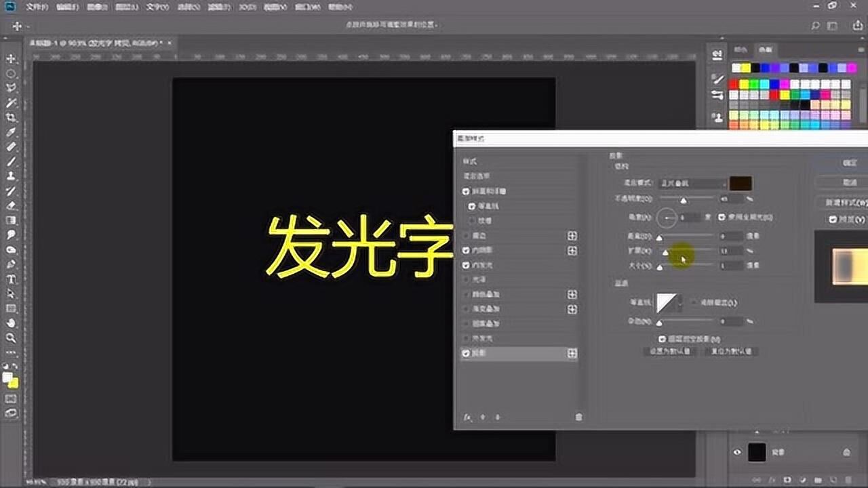The width and height of the screenshot is (868, 488).
Task: Click the OK button in the Layer Style dialog
Action: click(849, 163)
